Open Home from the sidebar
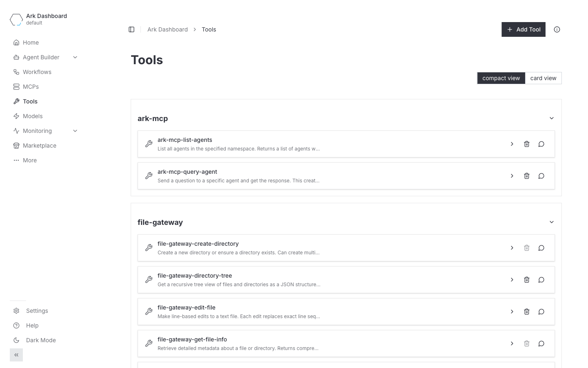This screenshot has height=368, width=588. (x=31, y=43)
